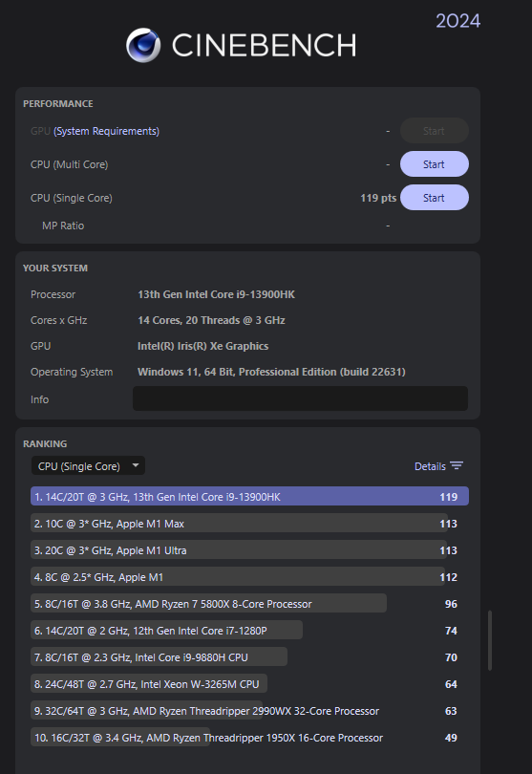Click the Details link in Ranking

430,466
